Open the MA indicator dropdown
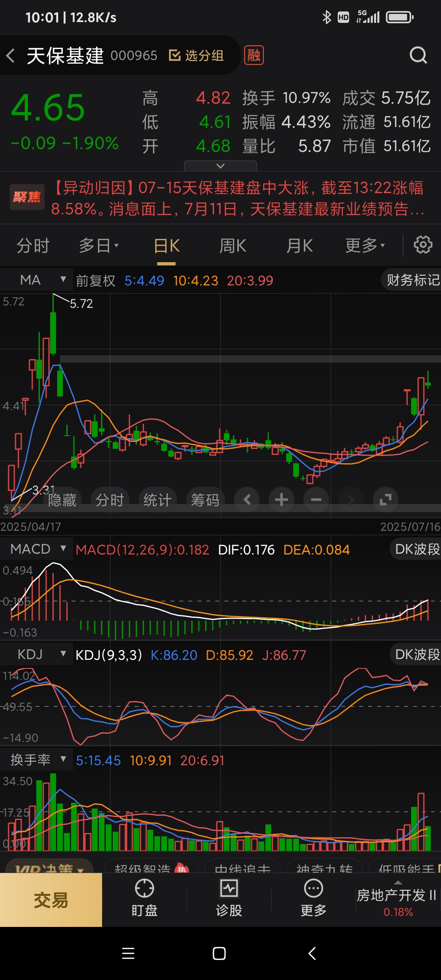 coord(37,280)
